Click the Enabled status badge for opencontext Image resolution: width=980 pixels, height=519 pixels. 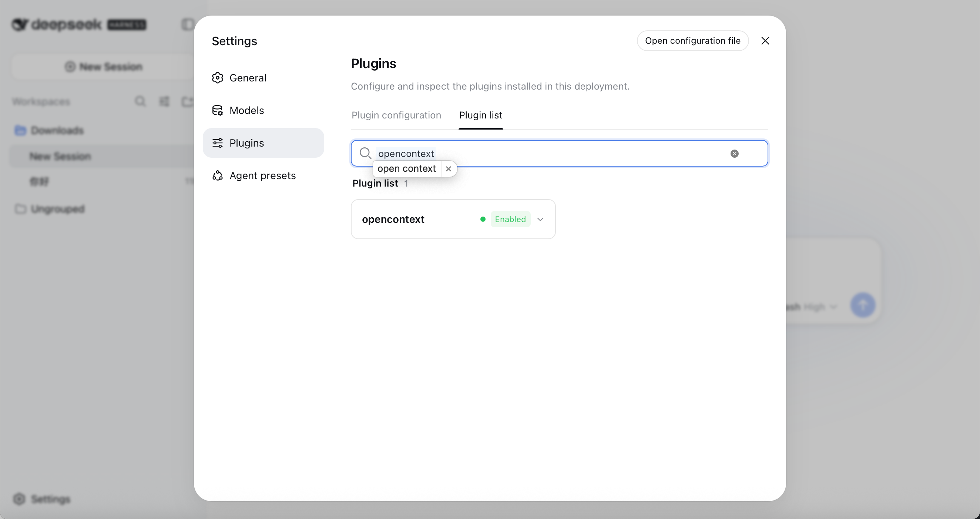click(510, 219)
